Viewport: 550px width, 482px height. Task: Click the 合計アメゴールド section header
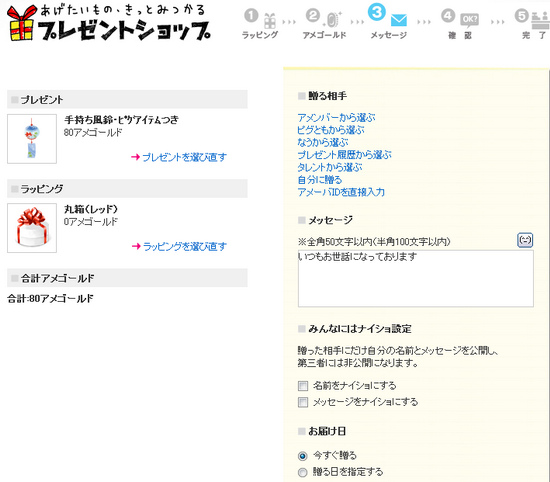127,278
